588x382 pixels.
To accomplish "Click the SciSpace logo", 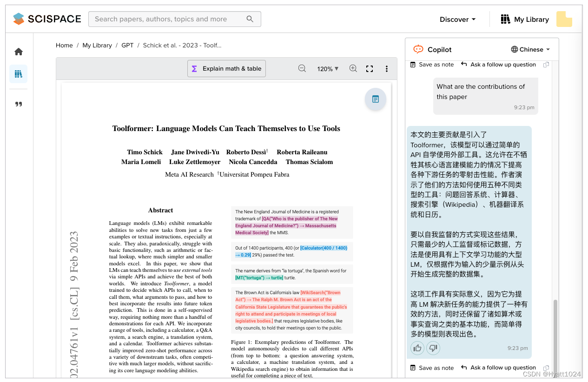I will [47, 19].
